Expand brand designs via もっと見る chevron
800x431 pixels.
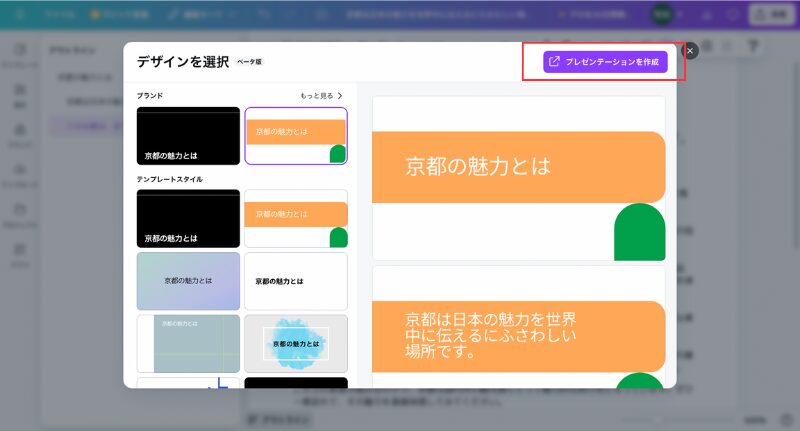click(x=339, y=96)
